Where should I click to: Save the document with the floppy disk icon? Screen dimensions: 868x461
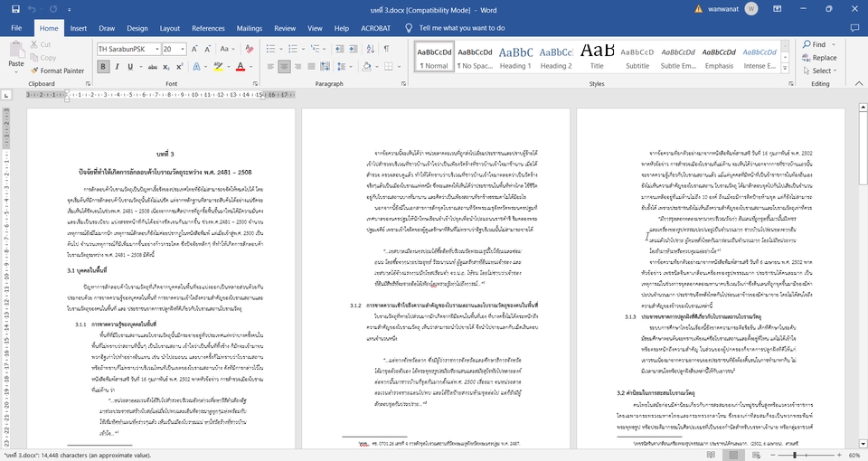point(15,9)
